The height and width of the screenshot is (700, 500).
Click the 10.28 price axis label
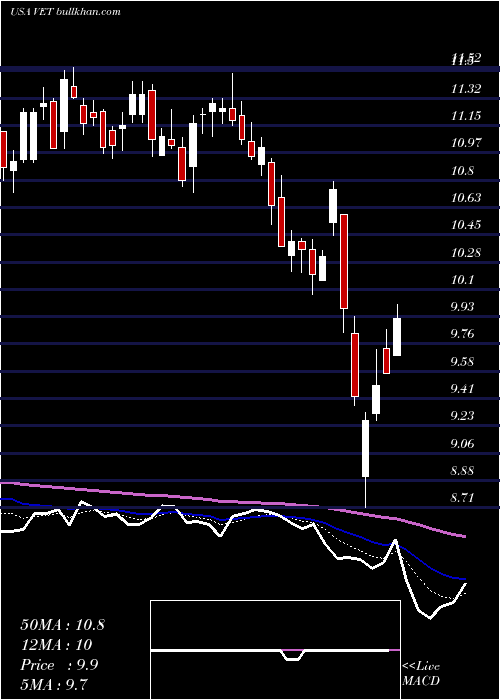coord(466,253)
